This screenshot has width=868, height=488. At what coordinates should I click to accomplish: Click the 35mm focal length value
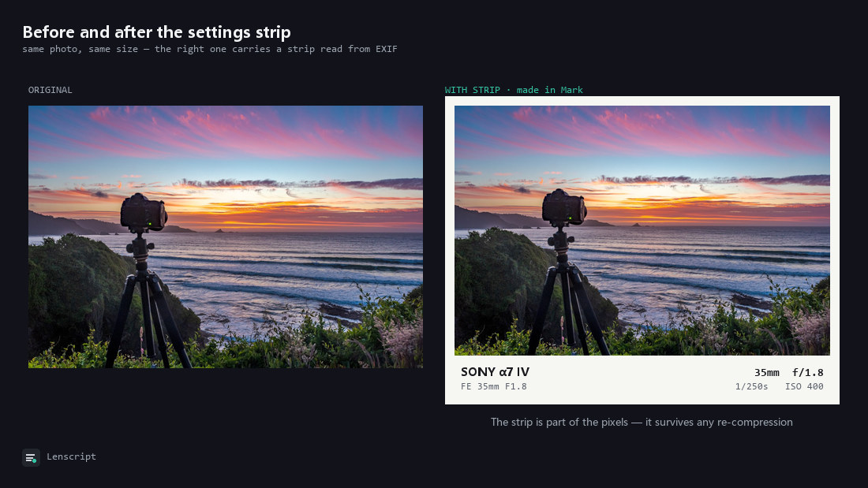pyautogui.click(x=767, y=372)
